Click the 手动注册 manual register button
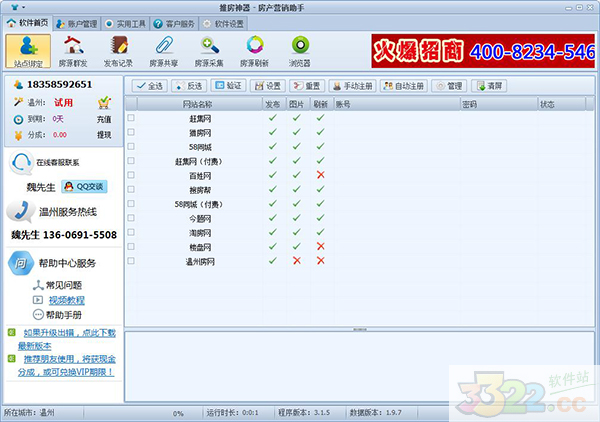 [x=352, y=86]
